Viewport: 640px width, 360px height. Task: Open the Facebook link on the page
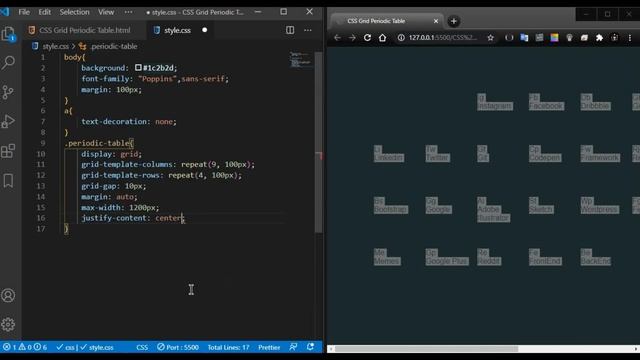[x=546, y=102]
